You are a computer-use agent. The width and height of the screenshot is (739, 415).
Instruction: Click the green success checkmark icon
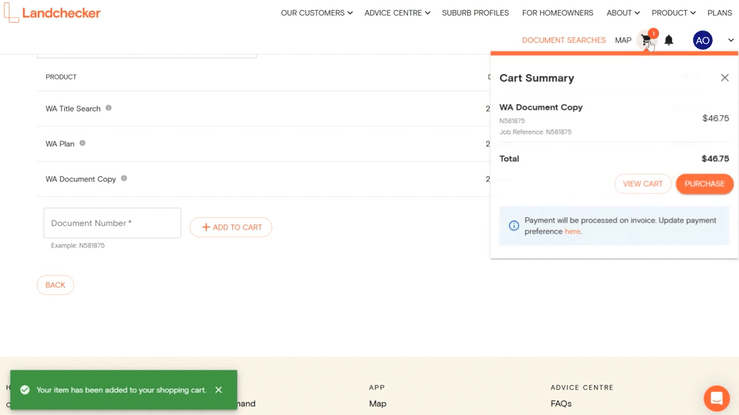pos(25,390)
